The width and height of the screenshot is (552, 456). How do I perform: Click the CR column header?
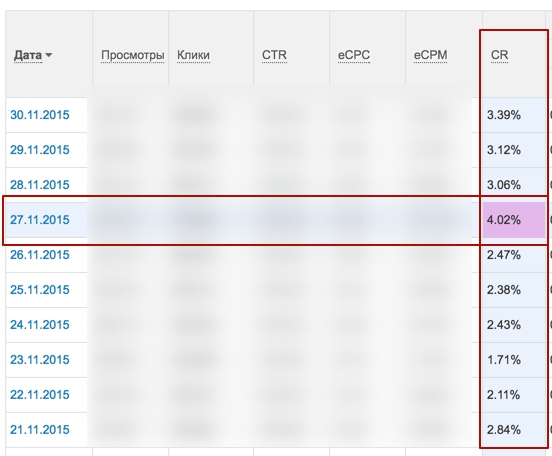coord(500,55)
